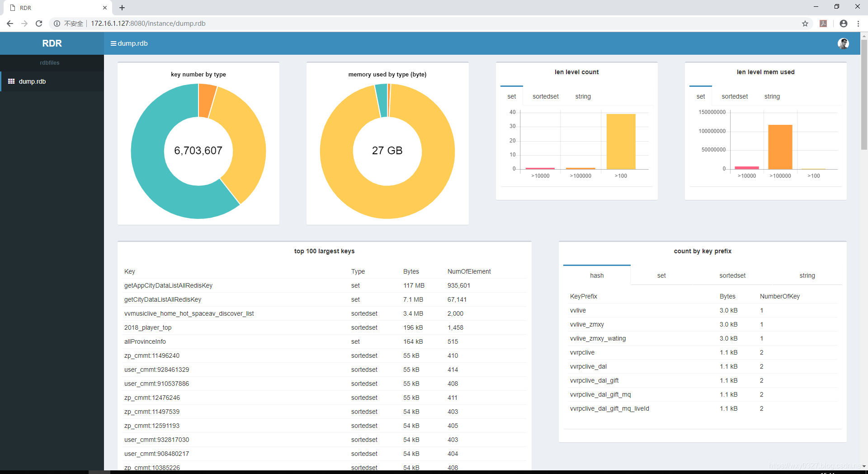Image resolution: width=868 pixels, height=474 pixels.
Task: Toggle the sidebar hamburger menu icon
Action: [113, 43]
